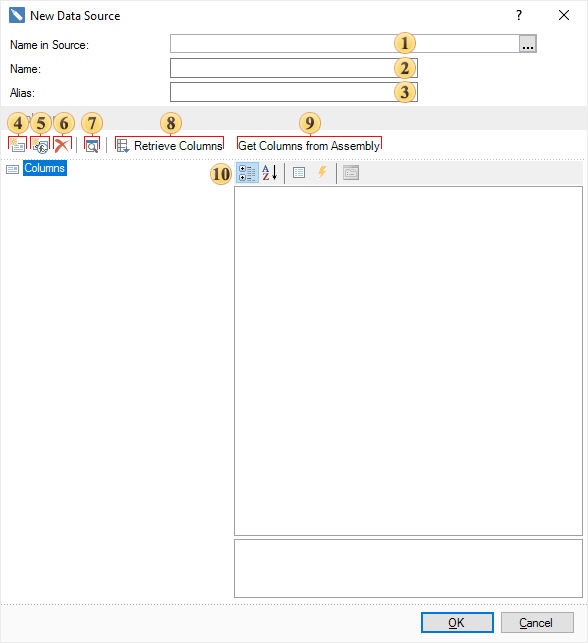The height and width of the screenshot is (643, 588).
Task: Show Events via the lightning icon
Action: 322,173
